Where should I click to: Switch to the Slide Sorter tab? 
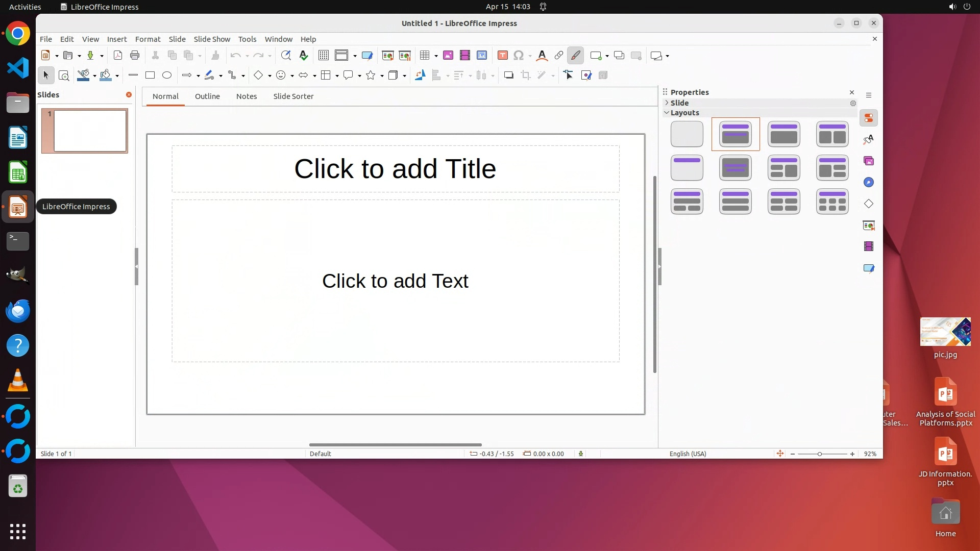point(293,96)
